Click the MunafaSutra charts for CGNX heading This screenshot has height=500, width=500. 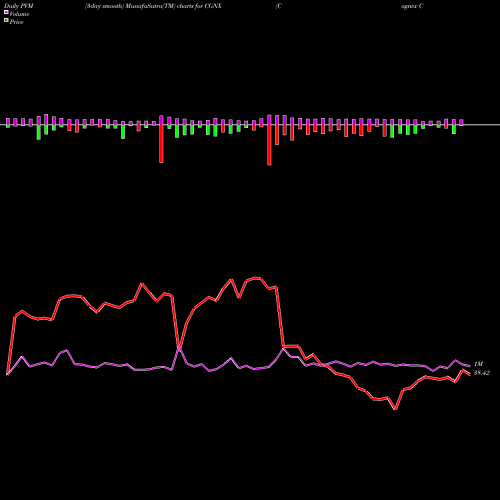[x=153, y=6]
